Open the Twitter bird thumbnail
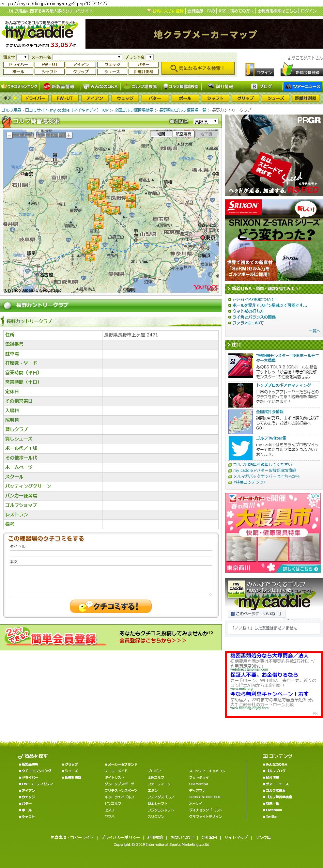This screenshot has width=323, height=868. tap(240, 448)
